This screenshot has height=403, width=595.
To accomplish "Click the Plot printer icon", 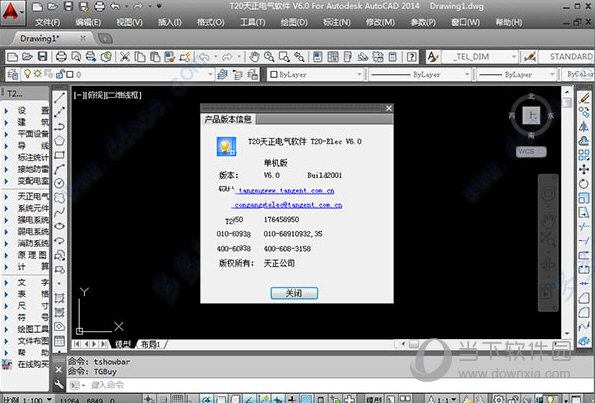I will (61, 57).
